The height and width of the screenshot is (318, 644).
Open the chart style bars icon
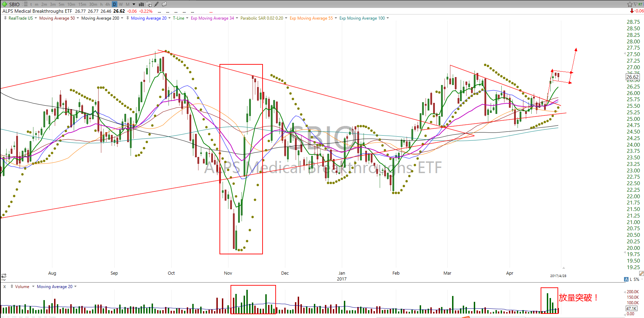point(141,4)
